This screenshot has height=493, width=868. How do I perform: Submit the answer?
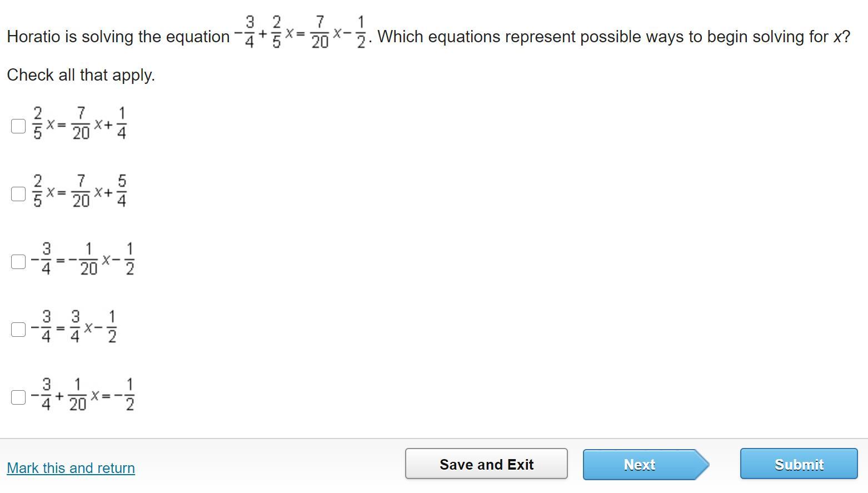coord(799,465)
